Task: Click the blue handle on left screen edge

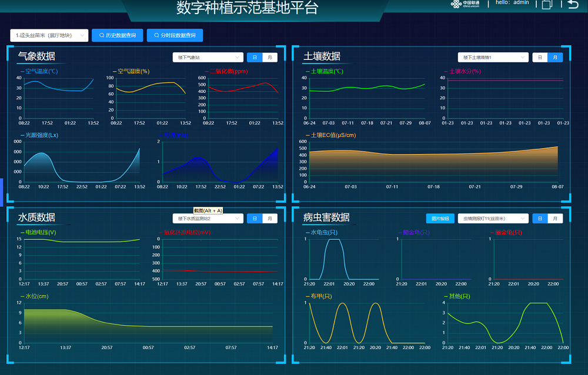Action: (x=2, y=190)
